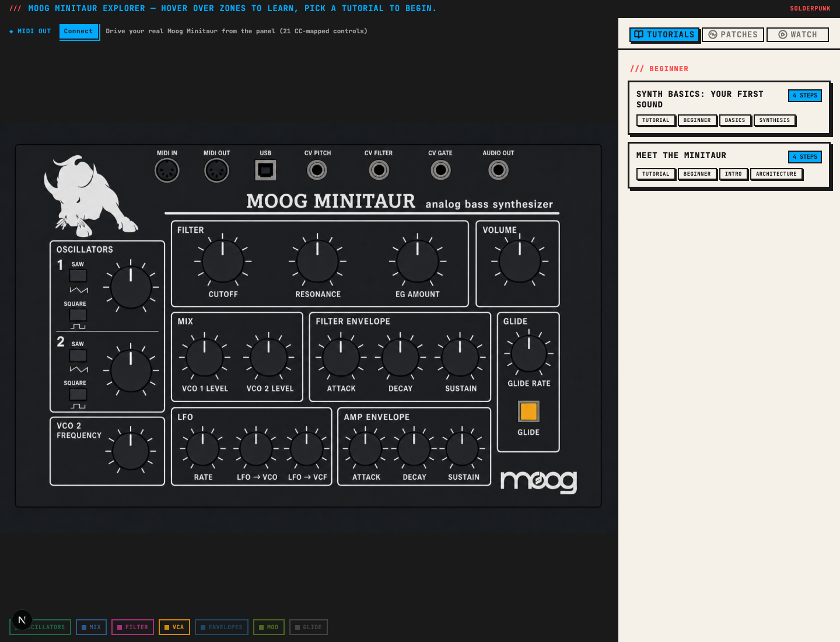
Task: Click the VOLUME knob
Action: pos(520,261)
